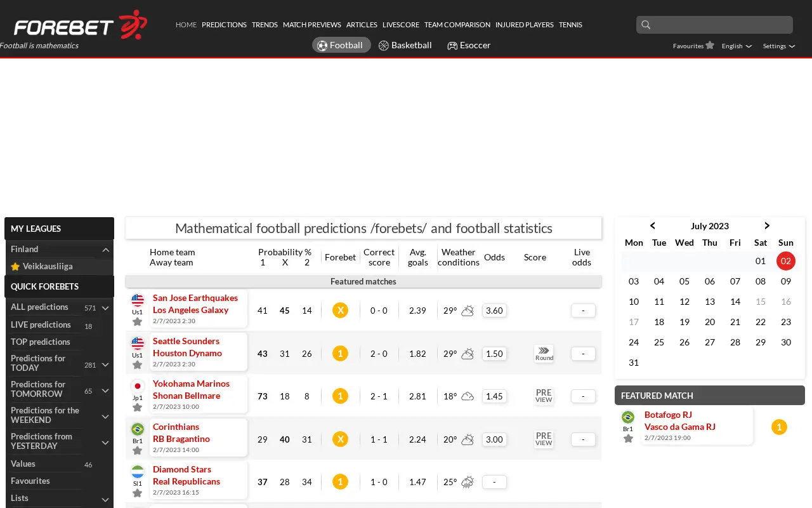
Task: Open Values in the sidebar
Action: (23, 464)
